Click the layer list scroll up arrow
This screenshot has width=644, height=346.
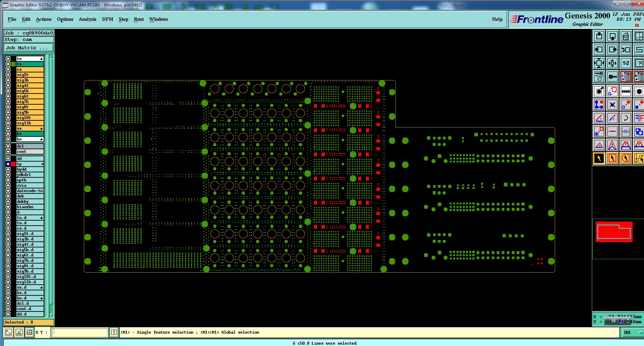coord(51,57)
